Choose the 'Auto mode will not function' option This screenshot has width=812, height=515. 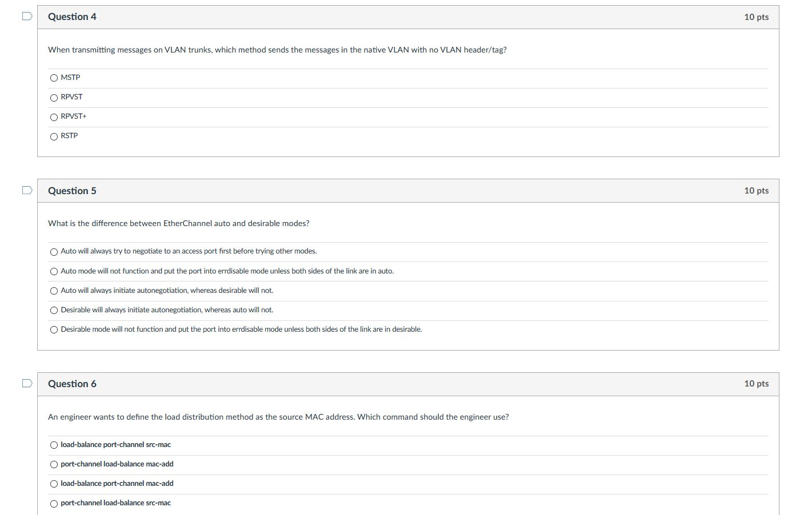(54, 271)
